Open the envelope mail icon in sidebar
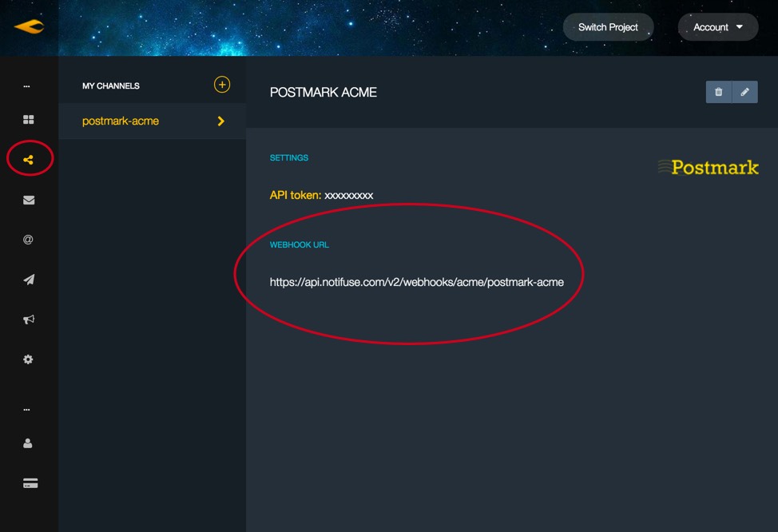The width and height of the screenshot is (778, 532). point(29,200)
